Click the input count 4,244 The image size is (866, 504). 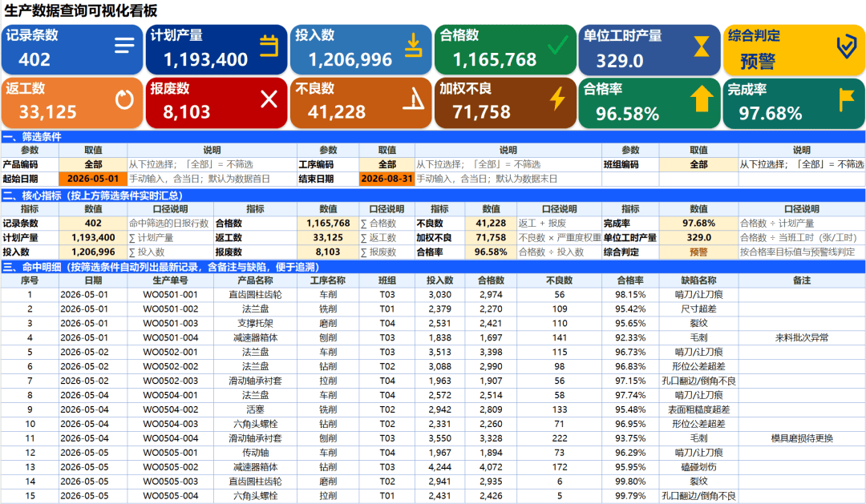[439, 467]
